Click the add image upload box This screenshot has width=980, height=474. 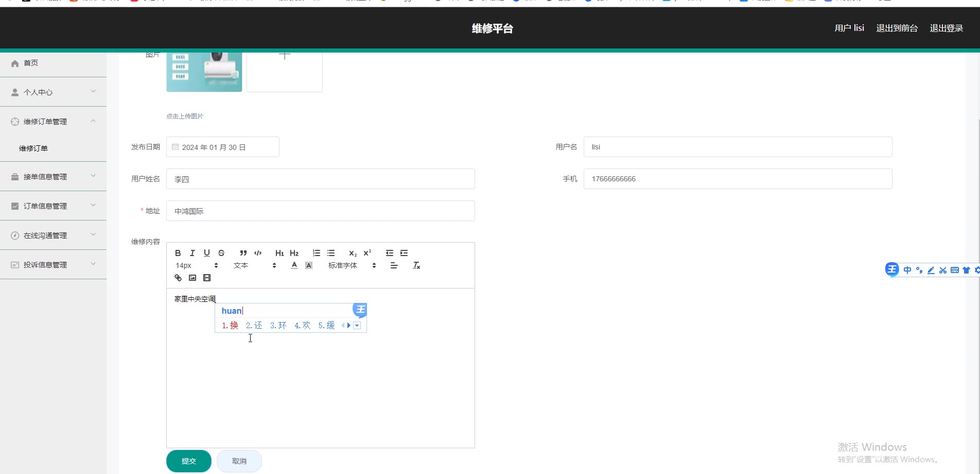point(285,72)
